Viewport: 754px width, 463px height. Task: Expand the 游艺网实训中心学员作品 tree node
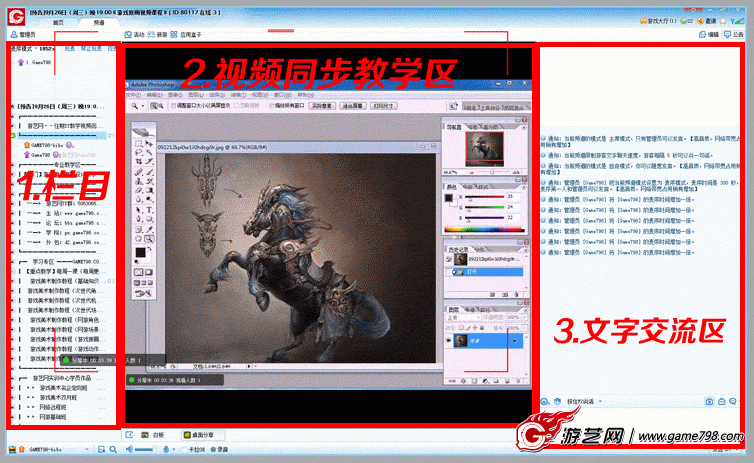click(x=13, y=378)
